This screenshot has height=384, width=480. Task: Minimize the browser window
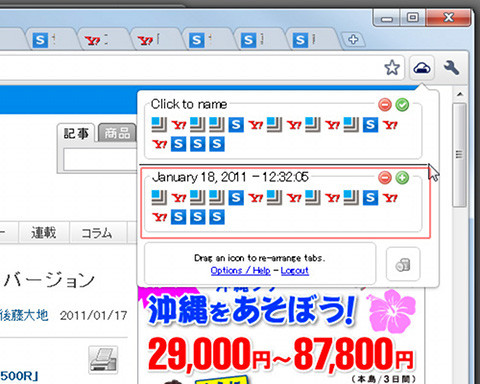tap(387, 18)
